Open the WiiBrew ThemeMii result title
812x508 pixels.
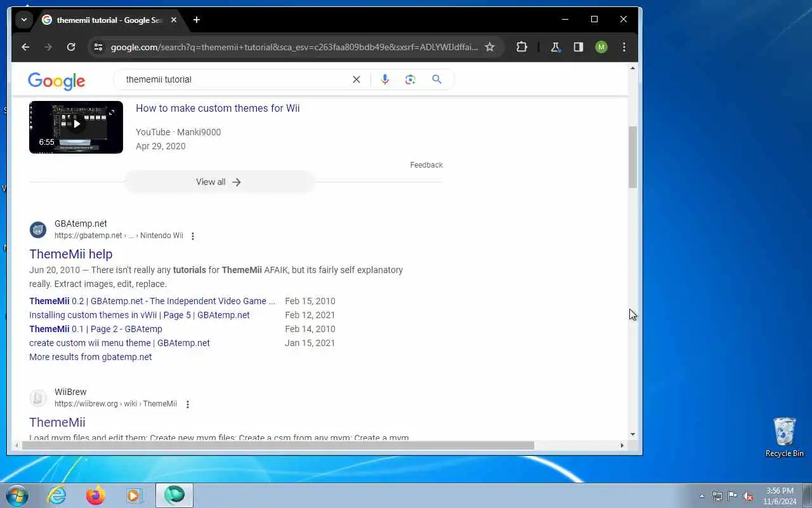57,422
